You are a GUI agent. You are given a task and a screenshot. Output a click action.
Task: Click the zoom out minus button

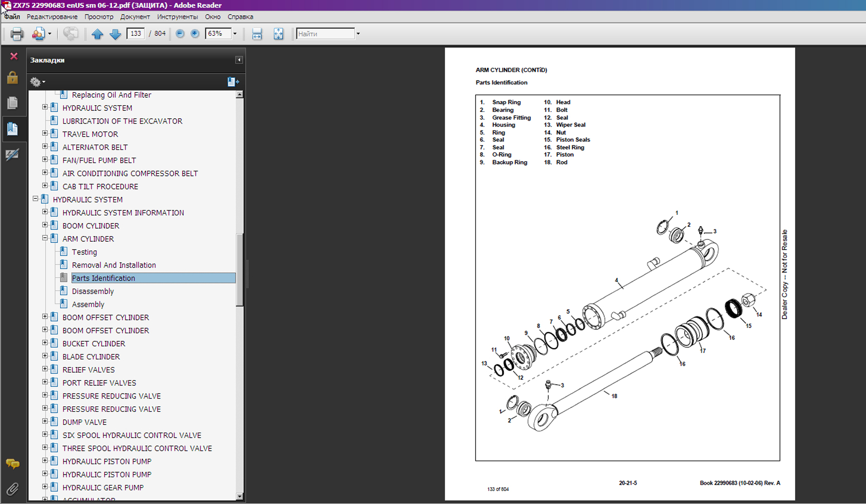click(180, 34)
